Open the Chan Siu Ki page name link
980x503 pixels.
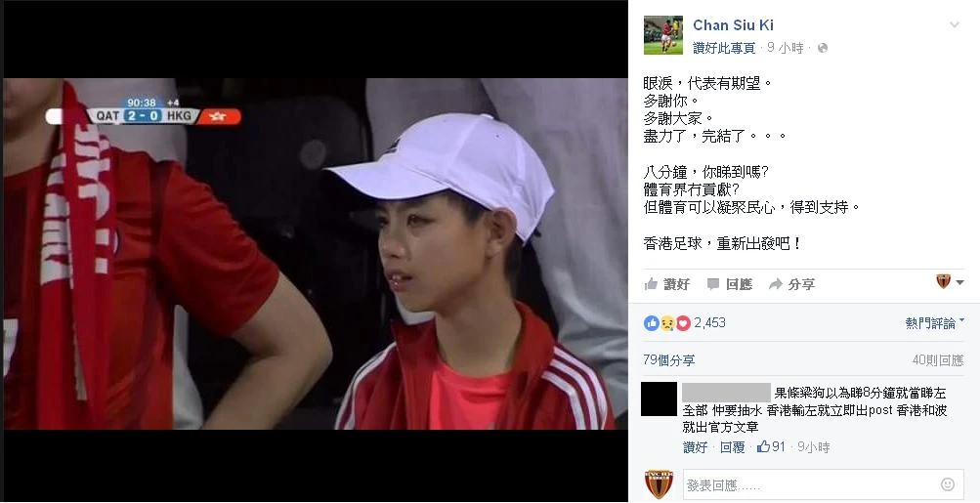click(x=733, y=25)
